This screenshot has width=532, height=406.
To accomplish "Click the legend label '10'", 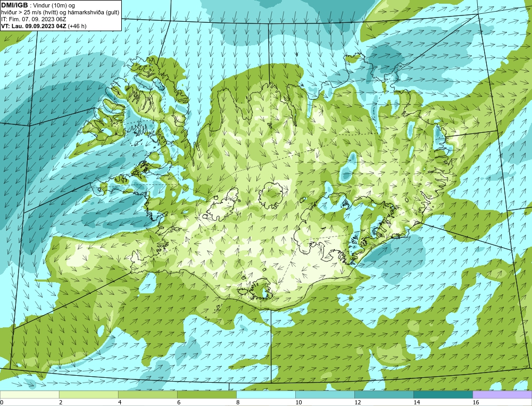I will click(298, 402).
